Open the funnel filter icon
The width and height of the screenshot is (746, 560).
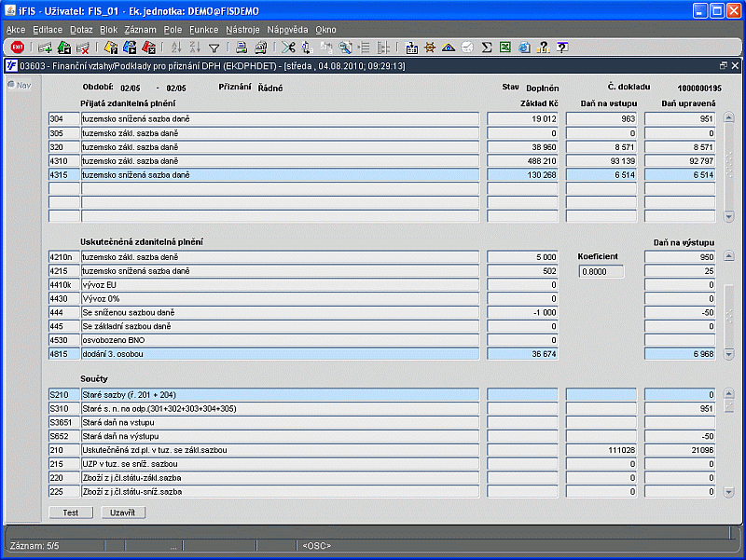[x=214, y=48]
